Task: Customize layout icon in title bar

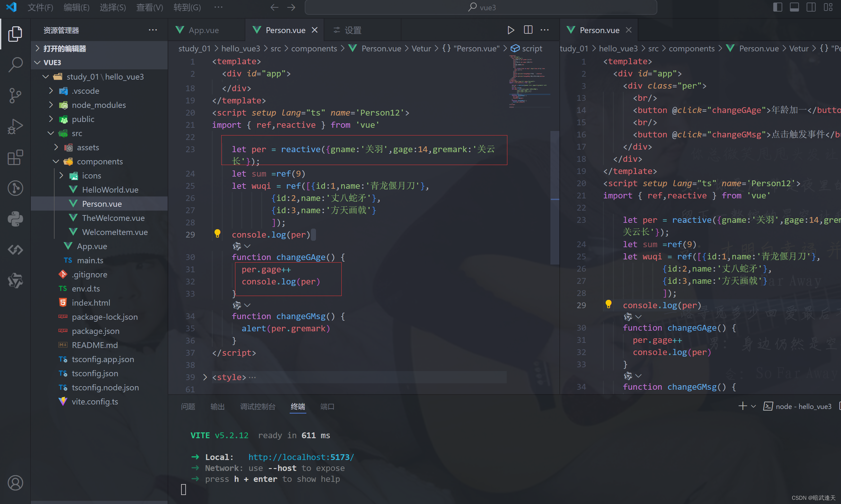Action: click(828, 7)
